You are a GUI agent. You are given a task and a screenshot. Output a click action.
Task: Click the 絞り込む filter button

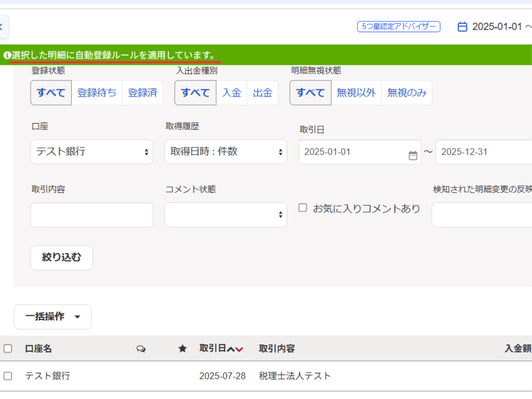pyautogui.click(x=61, y=258)
